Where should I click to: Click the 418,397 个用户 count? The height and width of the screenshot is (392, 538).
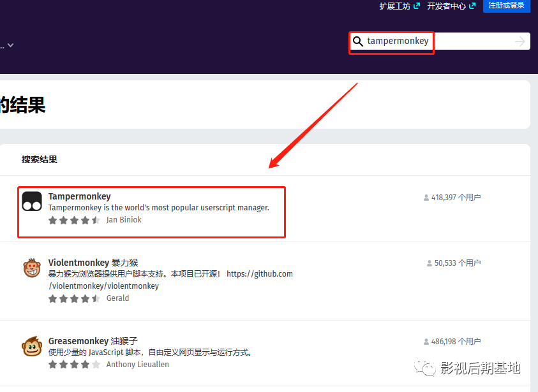click(456, 198)
